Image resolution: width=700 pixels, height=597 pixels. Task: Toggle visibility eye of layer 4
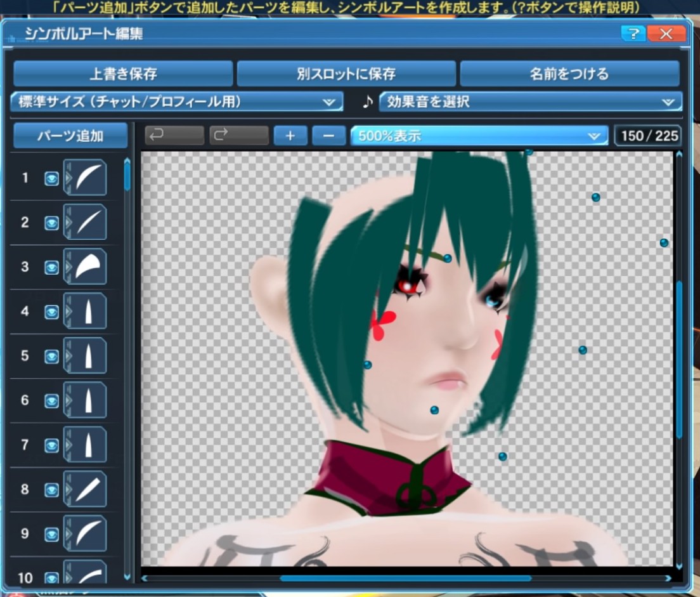[52, 312]
